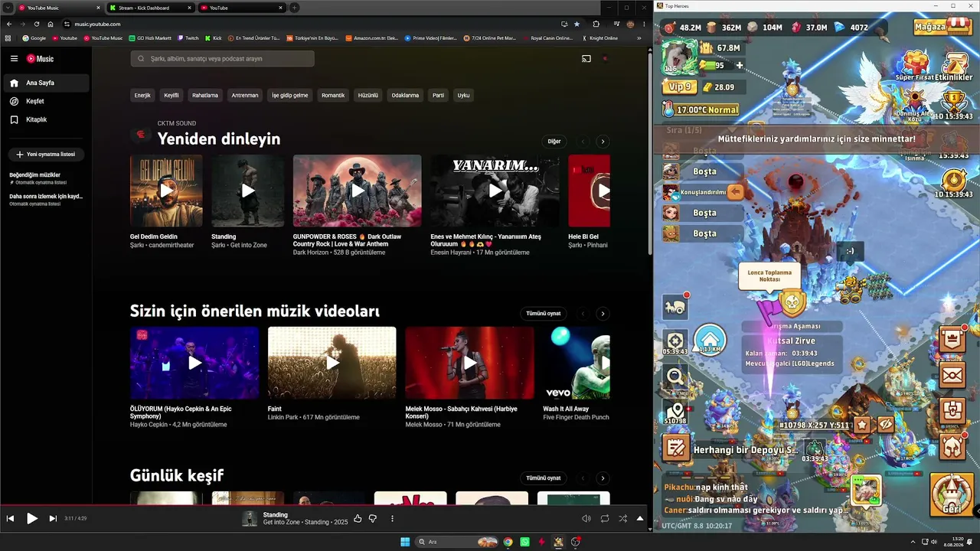Play the Faint music video thumbnail
The width and height of the screenshot is (980, 551).
coord(332,363)
